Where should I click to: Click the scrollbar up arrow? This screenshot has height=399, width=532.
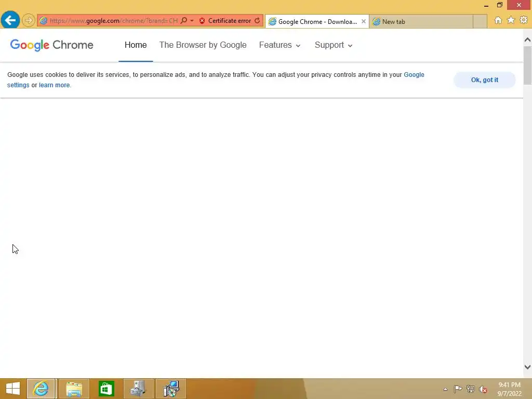click(x=528, y=40)
